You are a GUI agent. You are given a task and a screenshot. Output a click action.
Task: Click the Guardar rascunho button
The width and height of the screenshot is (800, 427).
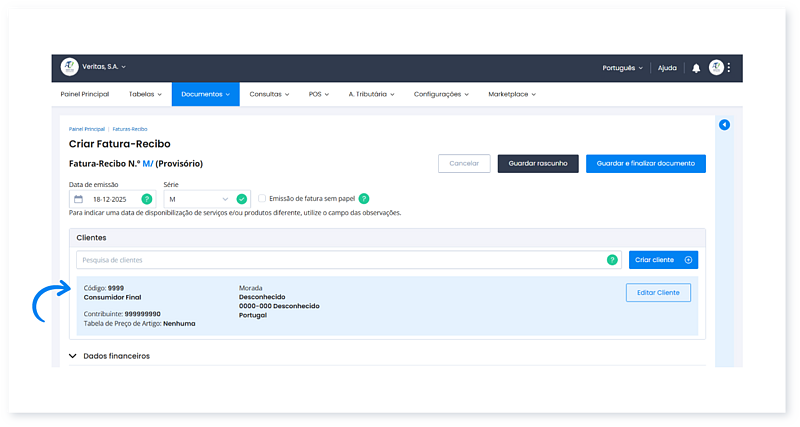538,164
